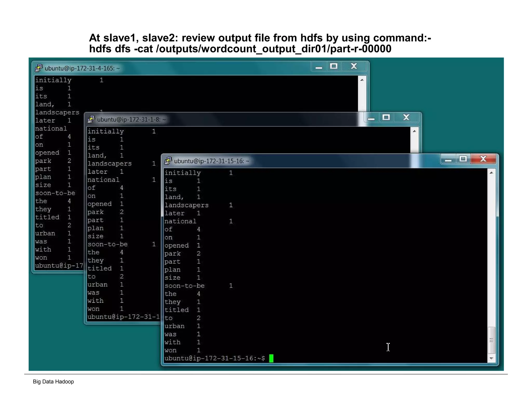Click 'soon-to-be' line in ip-172-31-4-165 window

55,193
